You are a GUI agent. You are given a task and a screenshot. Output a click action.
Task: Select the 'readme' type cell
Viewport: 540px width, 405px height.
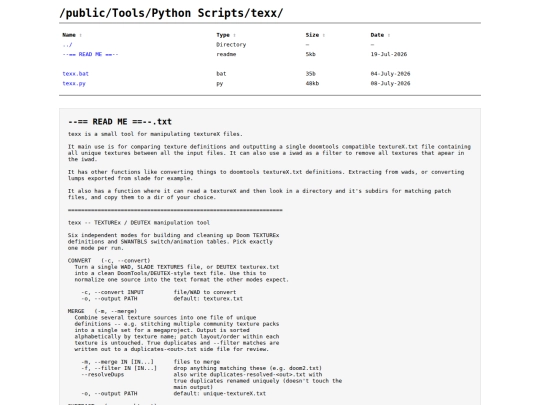226,54
